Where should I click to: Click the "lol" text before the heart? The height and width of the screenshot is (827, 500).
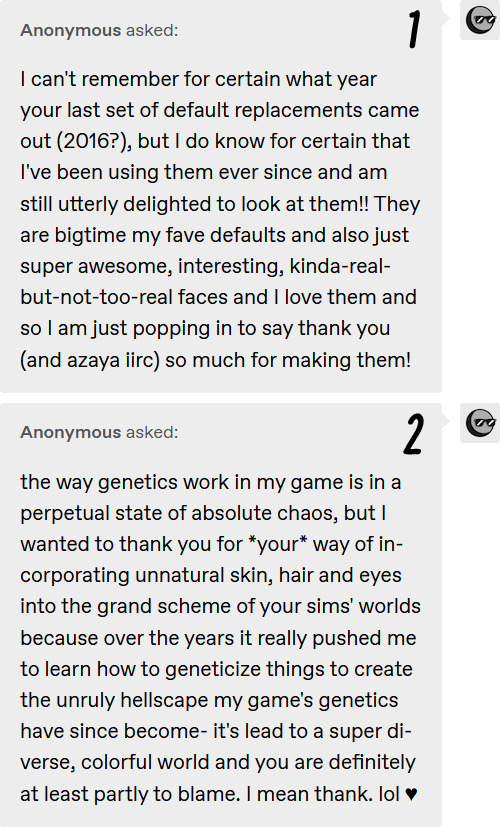(389, 794)
